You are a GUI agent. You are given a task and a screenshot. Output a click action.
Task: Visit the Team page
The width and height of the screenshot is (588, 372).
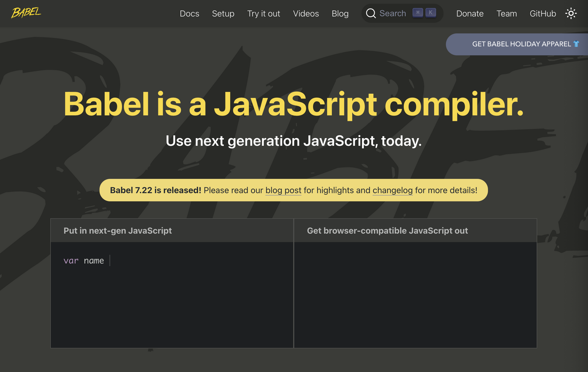(x=507, y=14)
